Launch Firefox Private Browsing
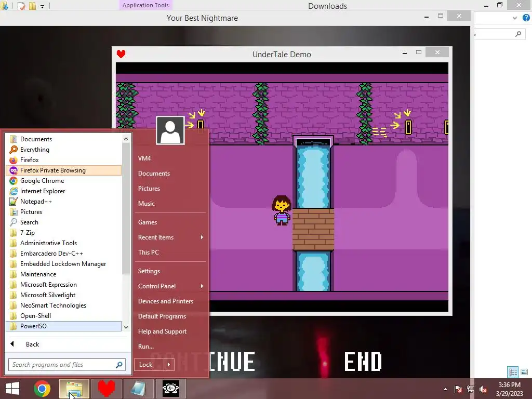The height and width of the screenshot is (399, 532). [x=64, y=170]
